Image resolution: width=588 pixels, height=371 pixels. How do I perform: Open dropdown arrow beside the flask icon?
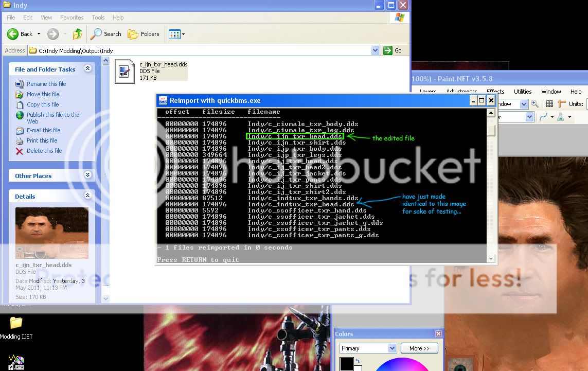pyautogui.click(x=569, y=117)
